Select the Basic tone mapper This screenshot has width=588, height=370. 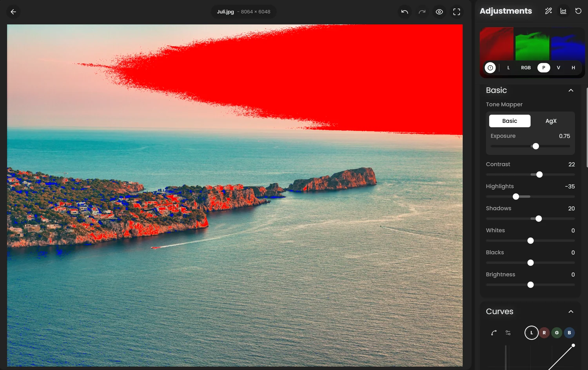[510, 121]
